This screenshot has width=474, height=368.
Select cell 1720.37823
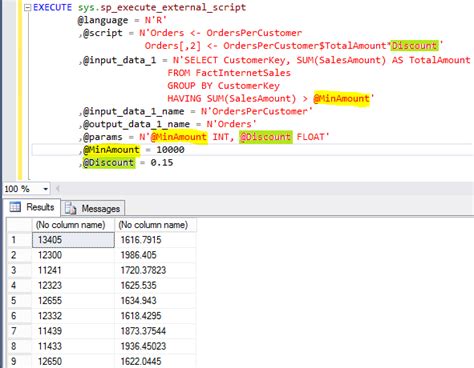(155, 270)
